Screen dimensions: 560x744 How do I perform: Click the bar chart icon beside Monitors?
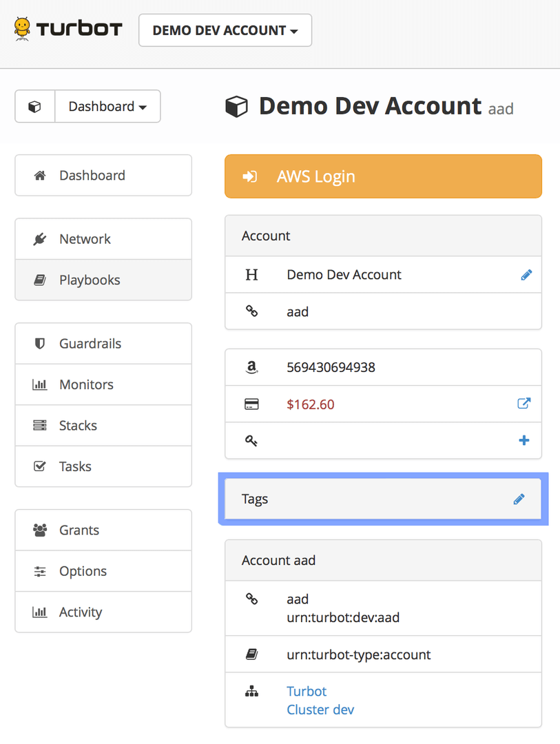(x=40, y=384)
